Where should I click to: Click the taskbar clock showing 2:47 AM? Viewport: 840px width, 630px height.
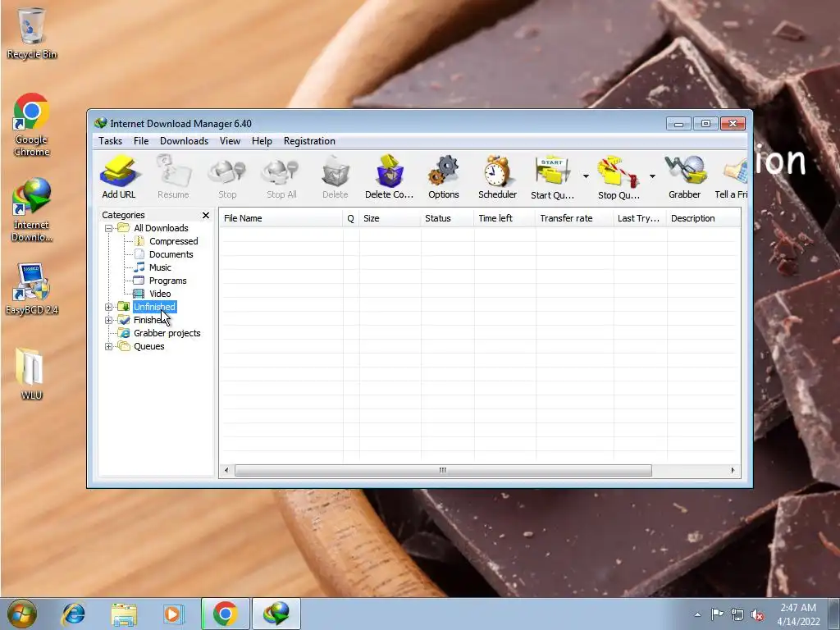(x=798, y=614)
